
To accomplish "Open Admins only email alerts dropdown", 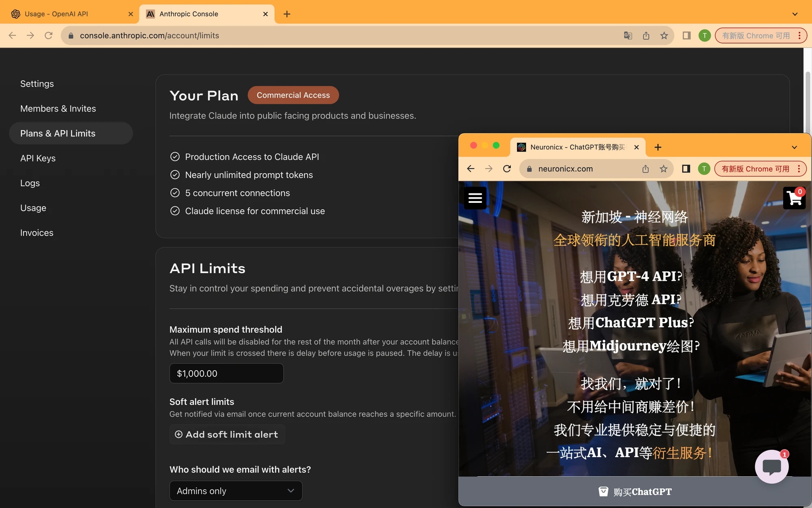I will [236, 491].
